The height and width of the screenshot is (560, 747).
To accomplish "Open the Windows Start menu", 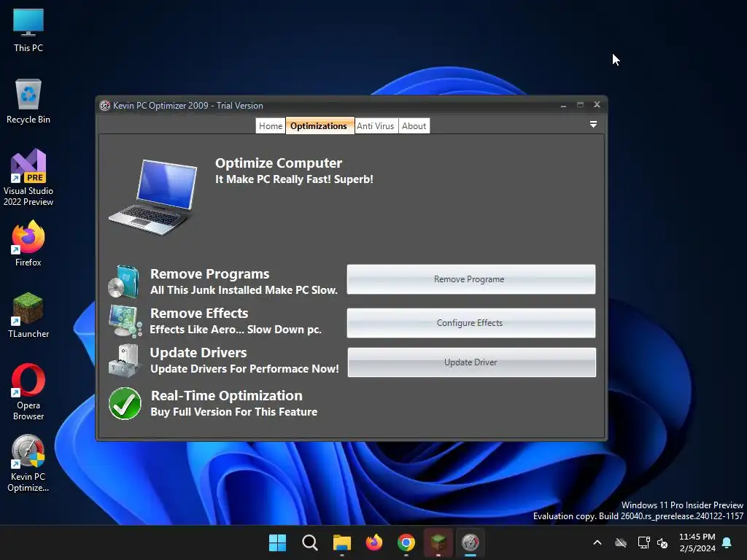I will [277, 542].
